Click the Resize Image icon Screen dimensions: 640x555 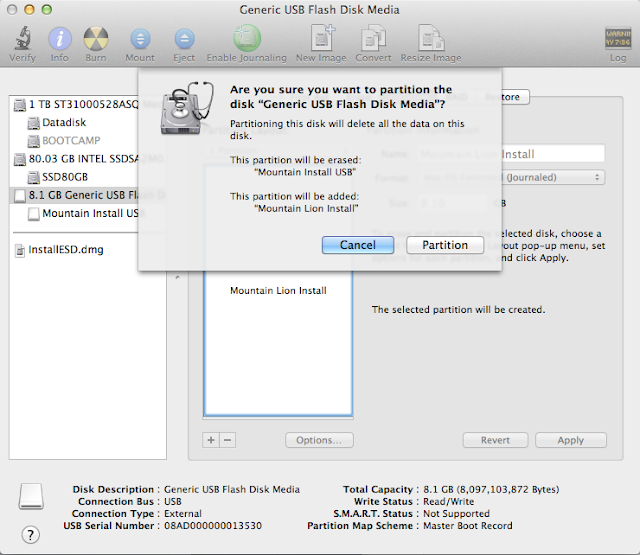pos(431,38)
